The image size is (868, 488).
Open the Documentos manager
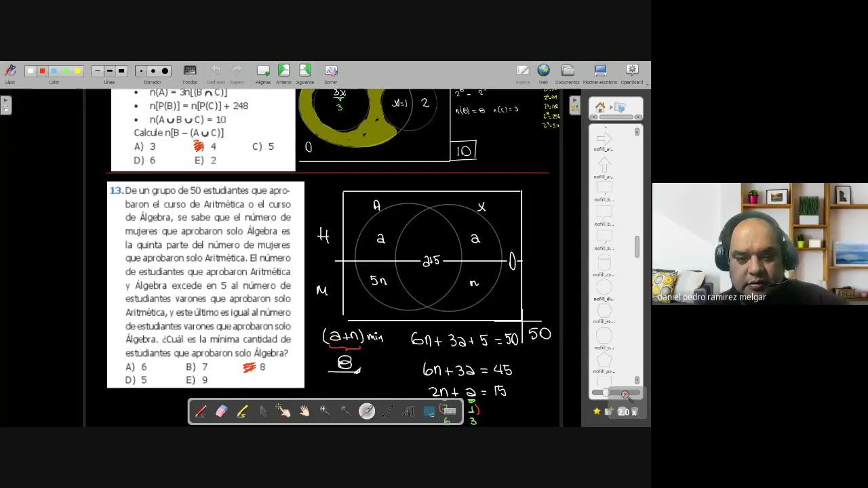(x=568, y=73)
